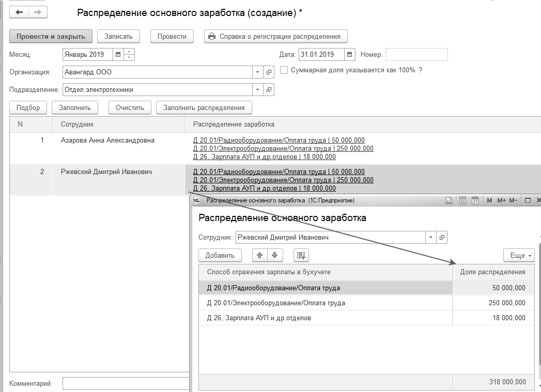Screen dimensions: 541x392
Task: Click share value 18 000,000 in popup
Action: 509,318
